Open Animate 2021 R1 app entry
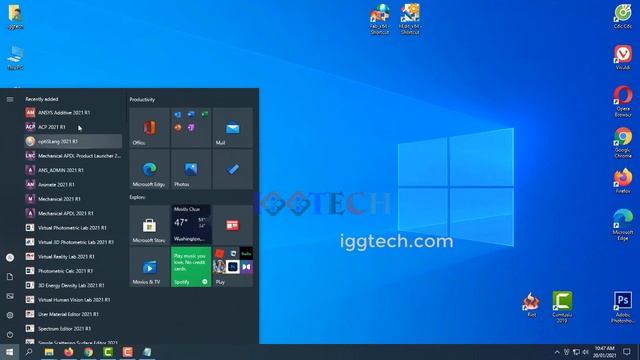This screenshot has width=640, height=360. (73, 184)
